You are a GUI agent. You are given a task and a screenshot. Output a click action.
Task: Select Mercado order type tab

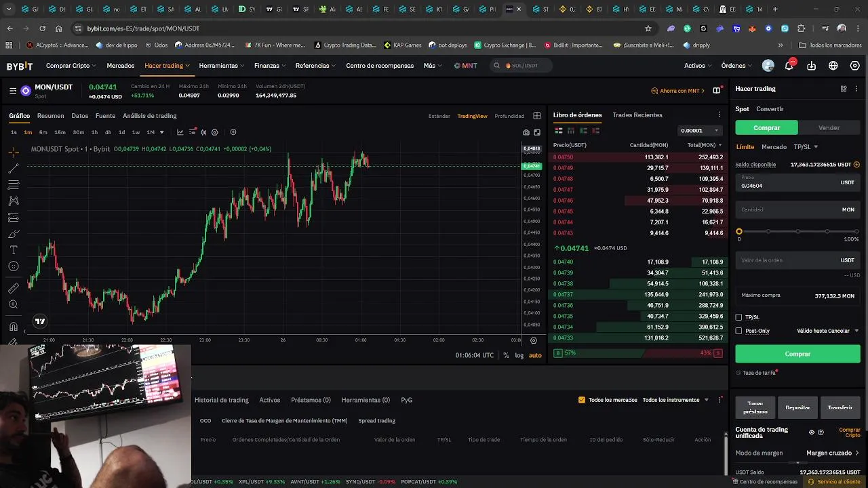(x=774, y=147)
